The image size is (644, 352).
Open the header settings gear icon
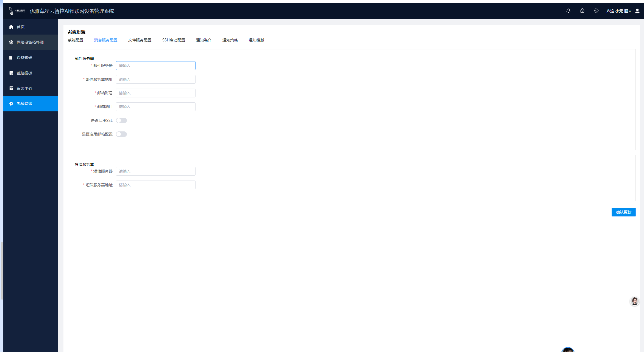click(x=596, y=11)
